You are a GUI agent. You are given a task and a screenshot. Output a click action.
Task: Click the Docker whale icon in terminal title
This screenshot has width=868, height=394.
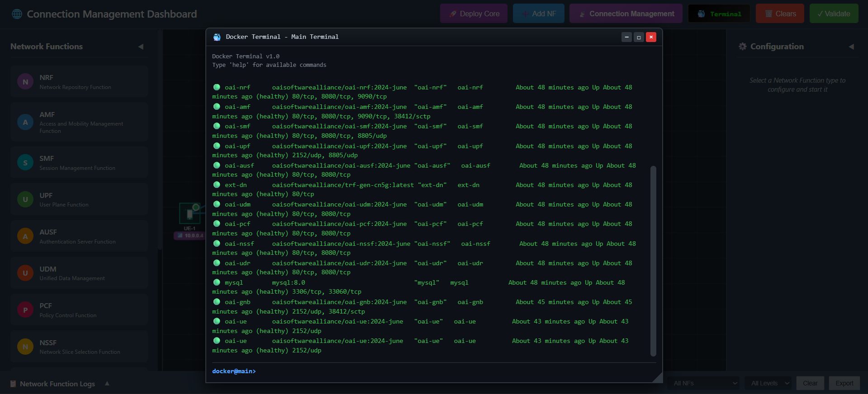[217, 37]
